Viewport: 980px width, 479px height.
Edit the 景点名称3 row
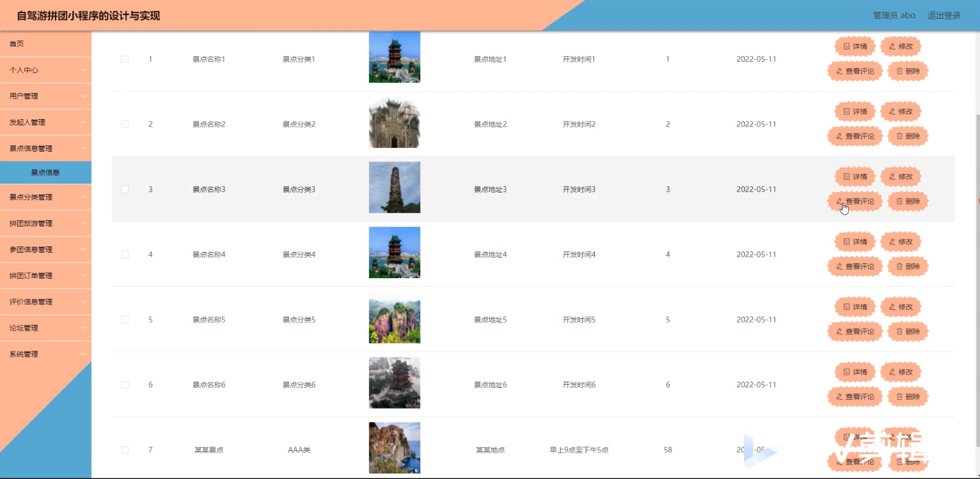pyautogui.click(x=901, y=177)
